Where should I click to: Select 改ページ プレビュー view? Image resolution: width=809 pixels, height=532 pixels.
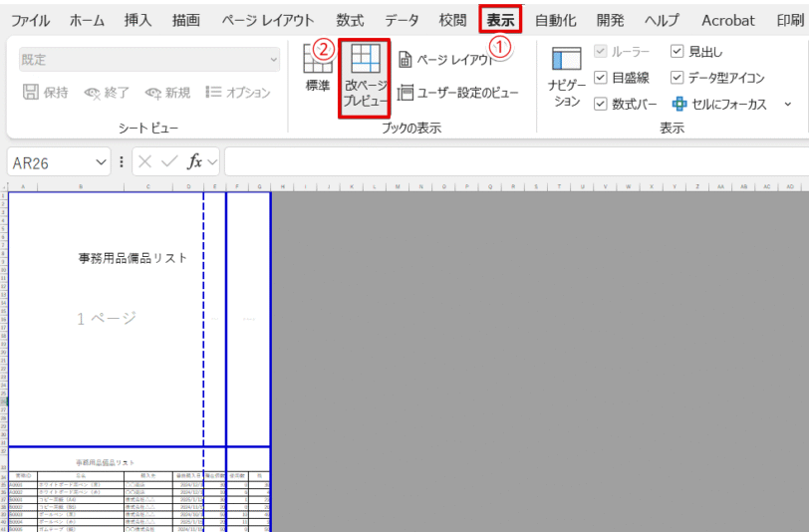365,79
